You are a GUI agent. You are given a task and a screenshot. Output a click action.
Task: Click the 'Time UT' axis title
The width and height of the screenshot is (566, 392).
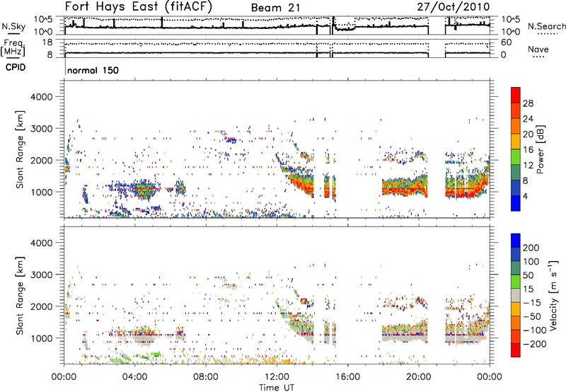(277, 388)
